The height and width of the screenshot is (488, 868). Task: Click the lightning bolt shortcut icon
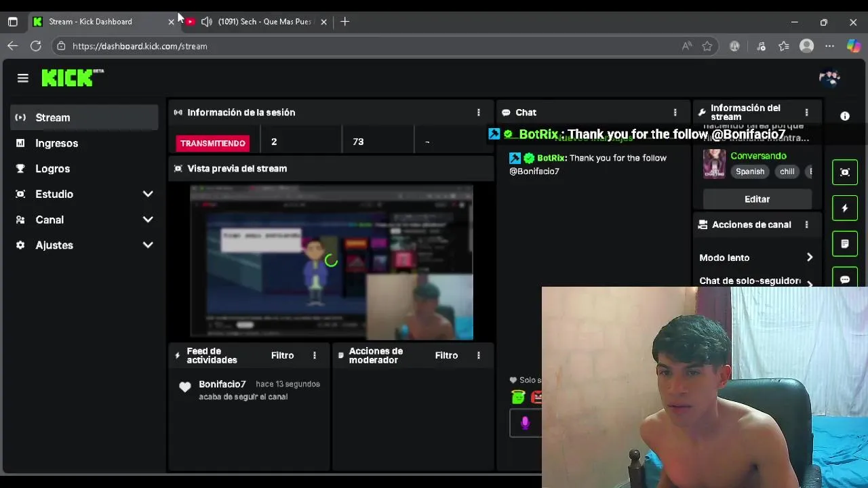point(845,208)
